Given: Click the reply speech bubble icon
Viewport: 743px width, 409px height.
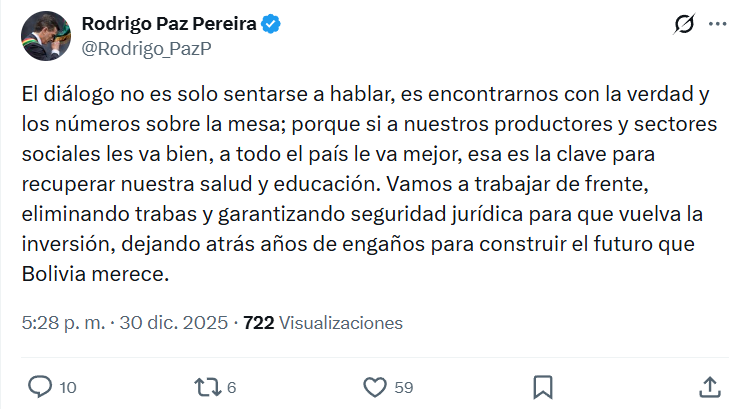Looking at the screenshot, I should 39,386.
